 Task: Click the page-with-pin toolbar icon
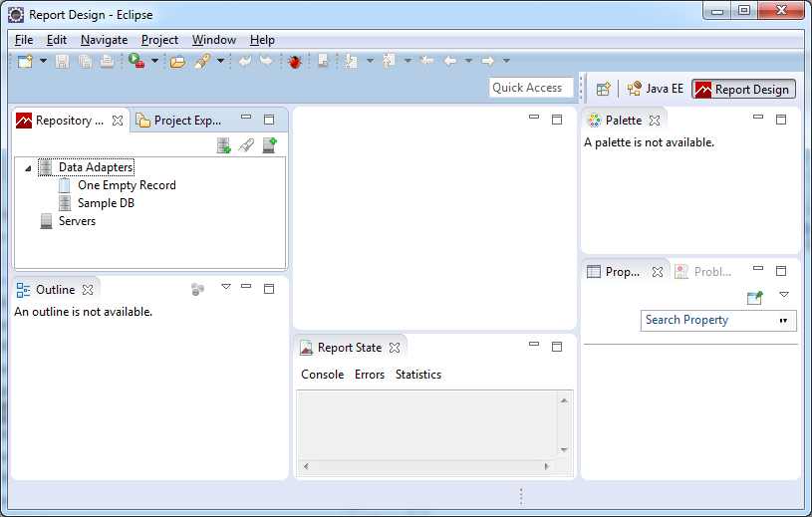click(323, 61)
